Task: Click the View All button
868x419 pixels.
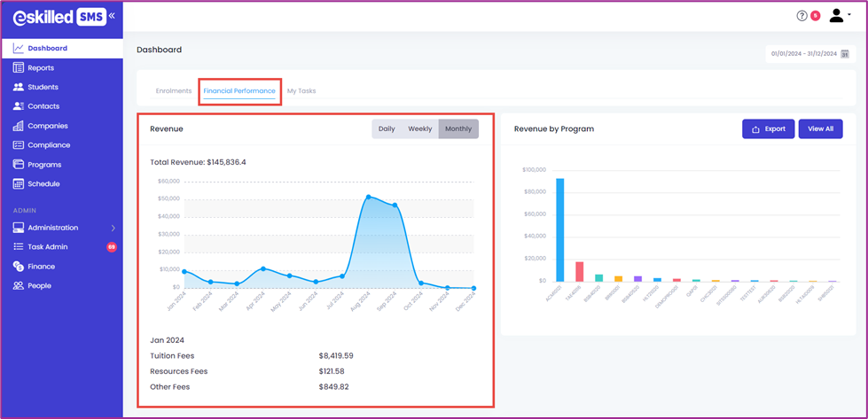Action: click(820, 128)
